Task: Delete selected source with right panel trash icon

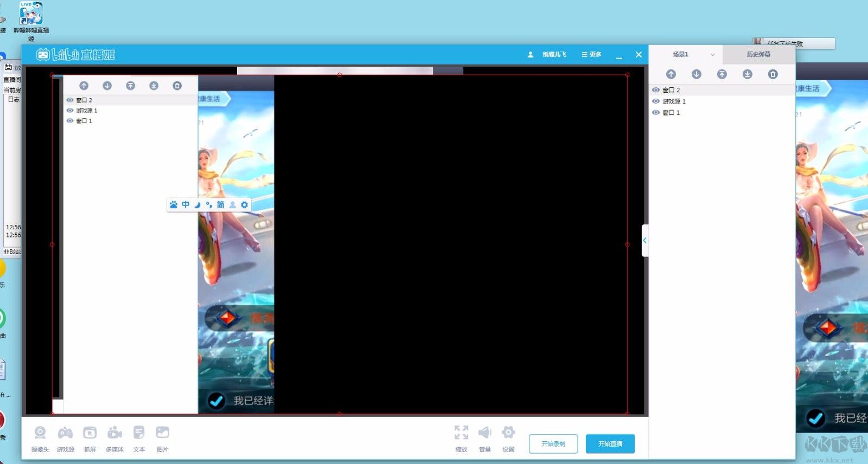Action: tap(773, 74)
